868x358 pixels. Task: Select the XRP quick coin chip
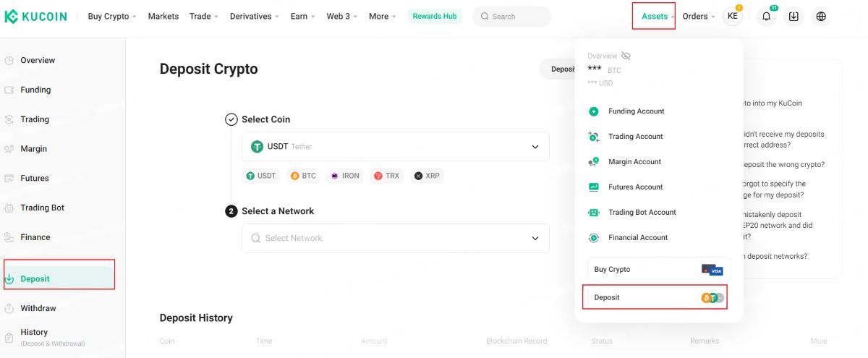coord(427,176)
